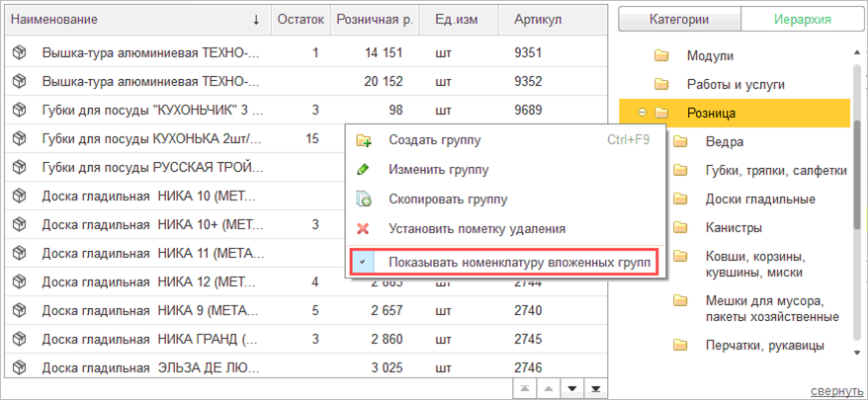Screen dimensions: 868x400
Task: Switch to the Категории tab
Action: click(678, 19)
